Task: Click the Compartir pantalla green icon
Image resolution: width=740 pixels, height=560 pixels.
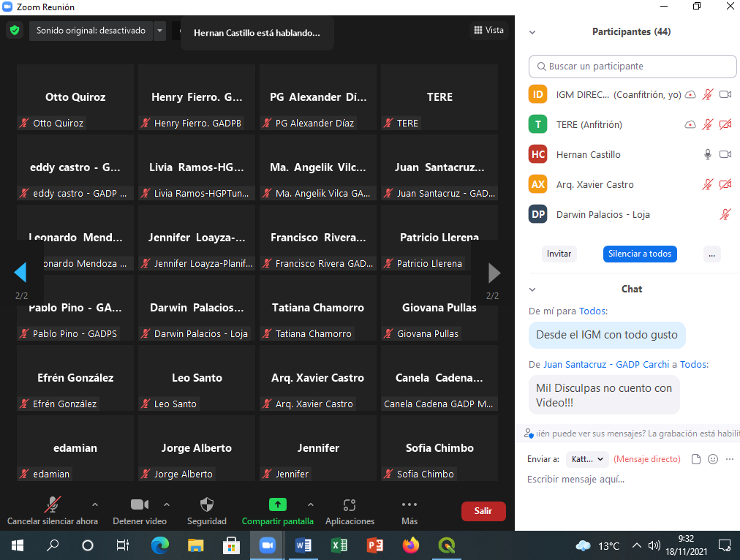Action: (x=277, y=504)
